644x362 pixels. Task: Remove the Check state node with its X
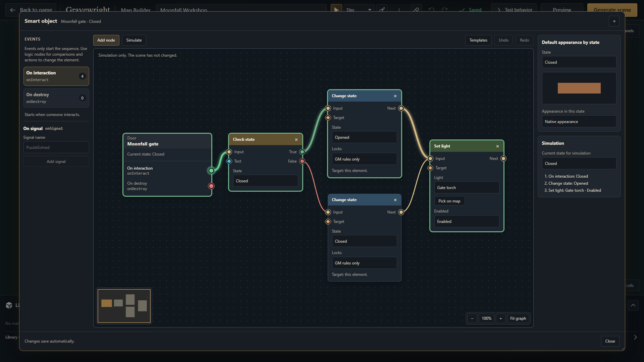[296, 139]
